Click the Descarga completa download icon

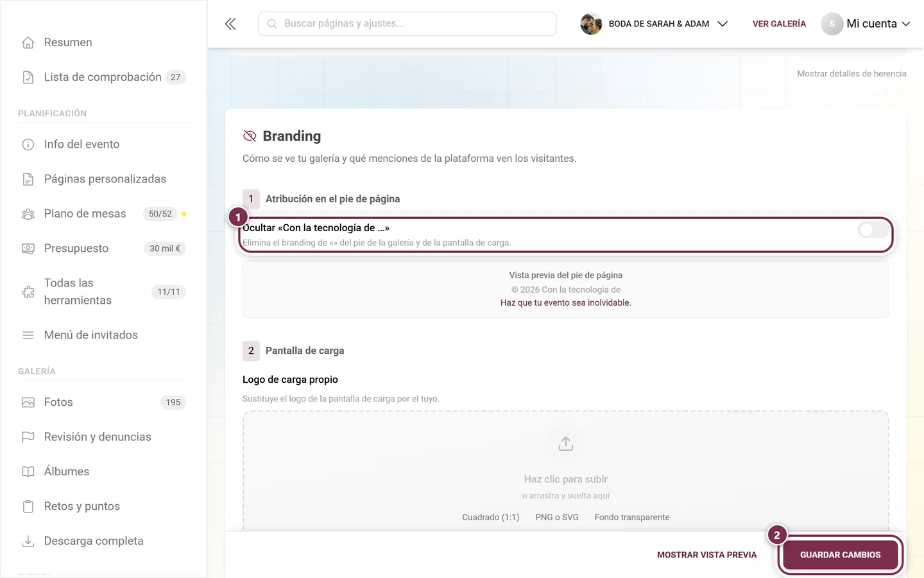click(28, 541)
